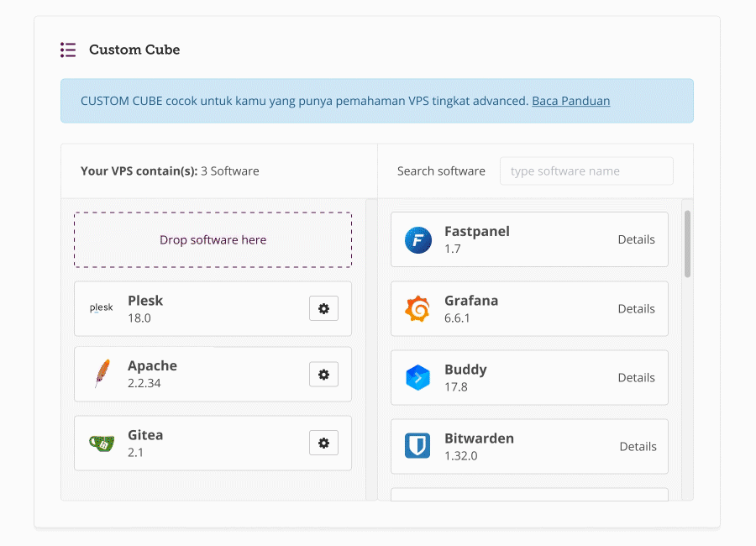Click the Grafana logo icon

(x=417, y=308)
